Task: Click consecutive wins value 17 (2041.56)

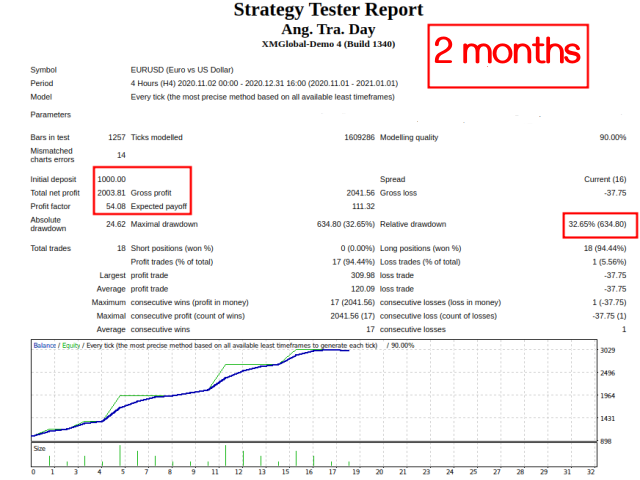Action: click(x=353, y=302)
